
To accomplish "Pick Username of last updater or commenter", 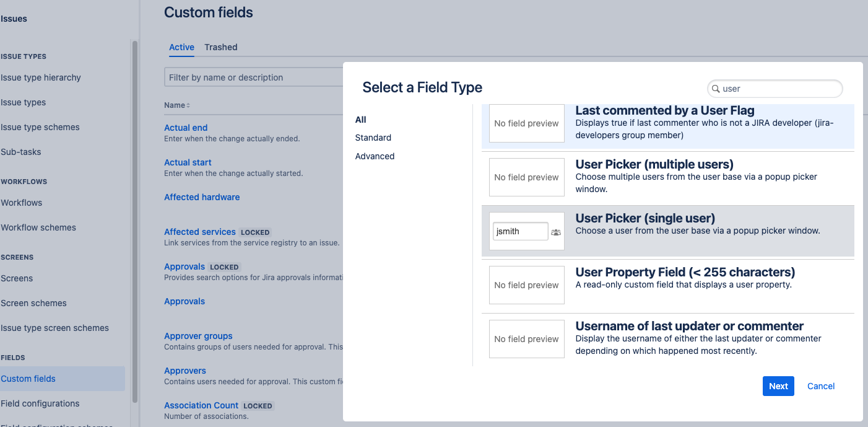I will point(668,340).
